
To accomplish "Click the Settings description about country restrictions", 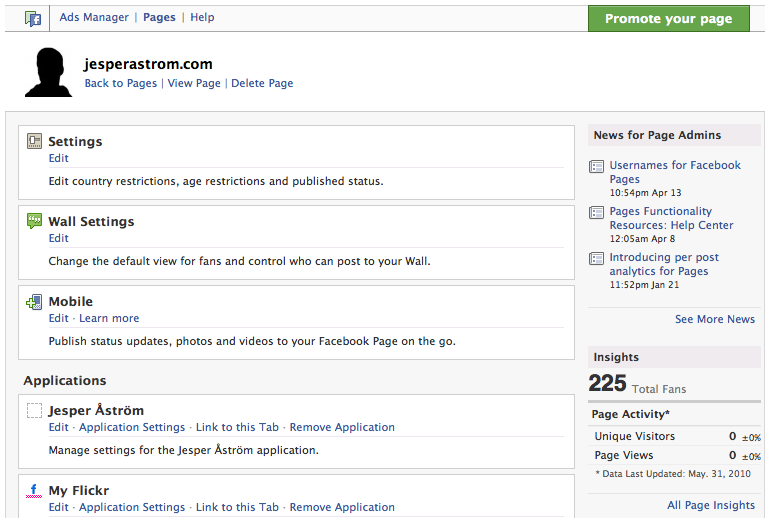I will [216, 181].
